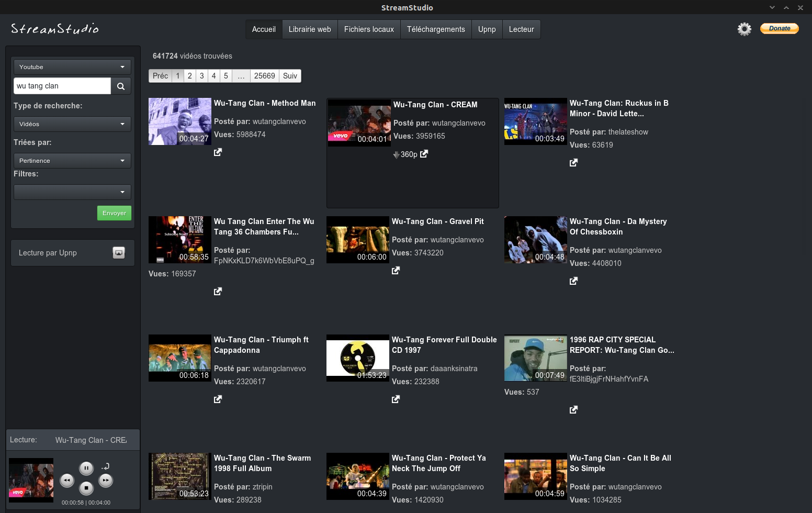Screen dimensions: 812x513
Task: Toggle the repeat/loop playback icon
Action: tap(105, 466)
